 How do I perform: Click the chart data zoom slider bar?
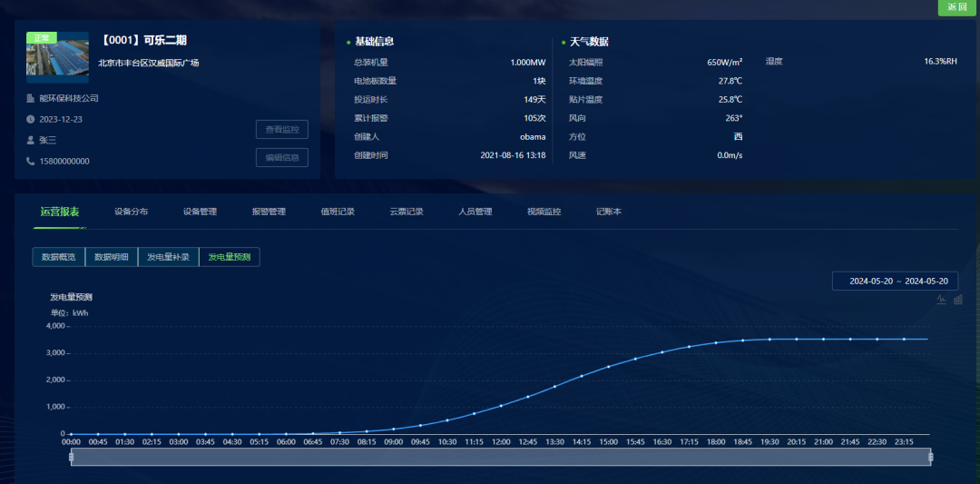coord(501,457)
